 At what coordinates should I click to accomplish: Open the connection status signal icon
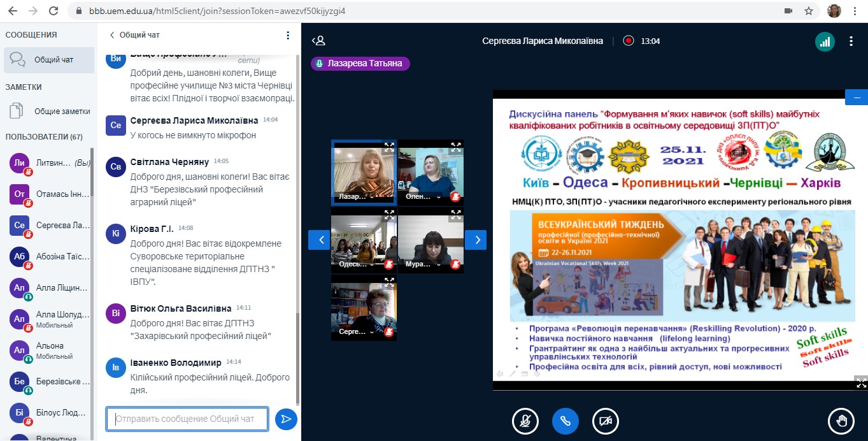[825, 41]
